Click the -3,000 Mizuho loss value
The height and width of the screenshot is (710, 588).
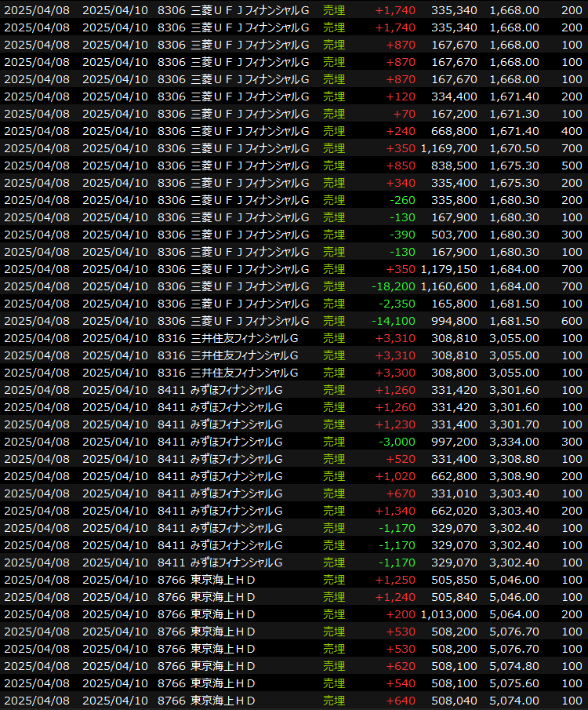[397, 442]
